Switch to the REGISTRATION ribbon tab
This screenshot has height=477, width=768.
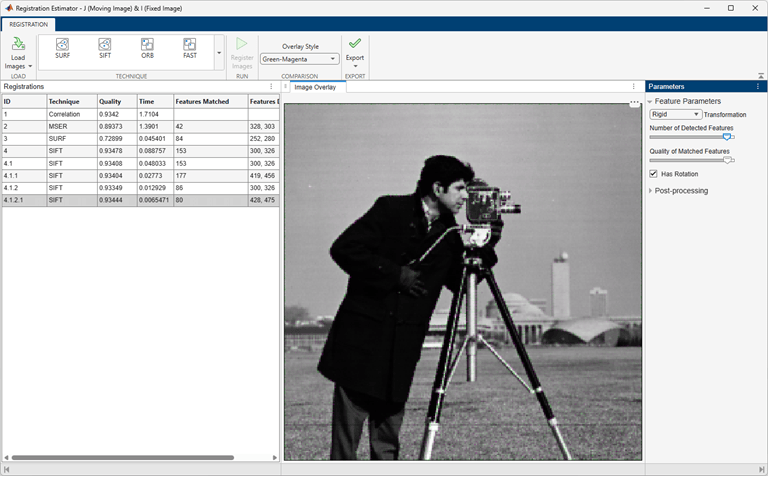pos(28,24)
